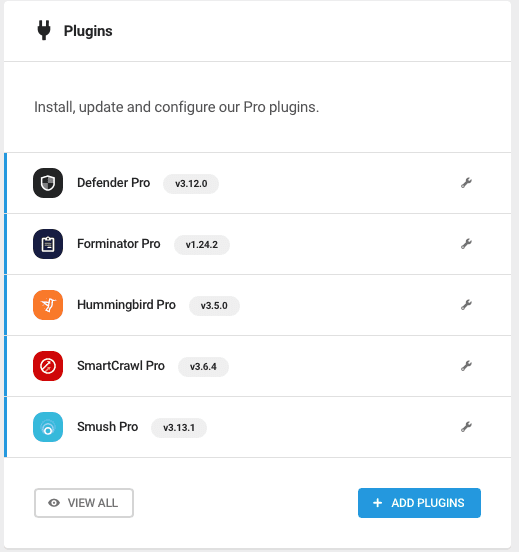
Task: Open Smush Pro configure wrench
Action: tap(466, 427)
